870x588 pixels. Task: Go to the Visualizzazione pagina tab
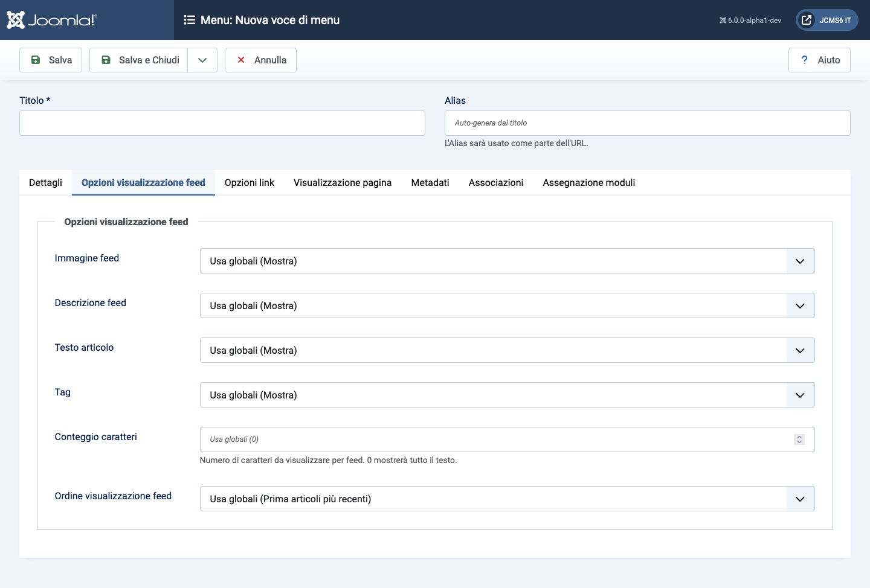[343, 182]
